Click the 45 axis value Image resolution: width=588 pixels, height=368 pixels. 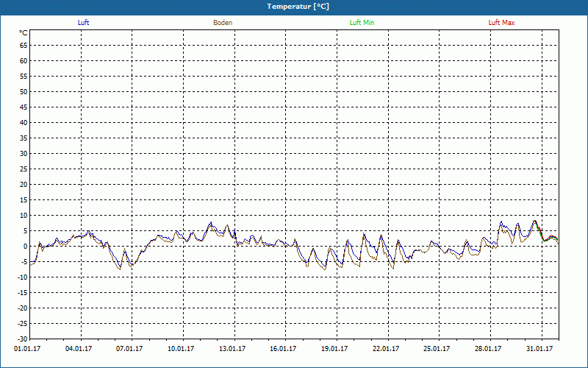[x=24, y=107]
